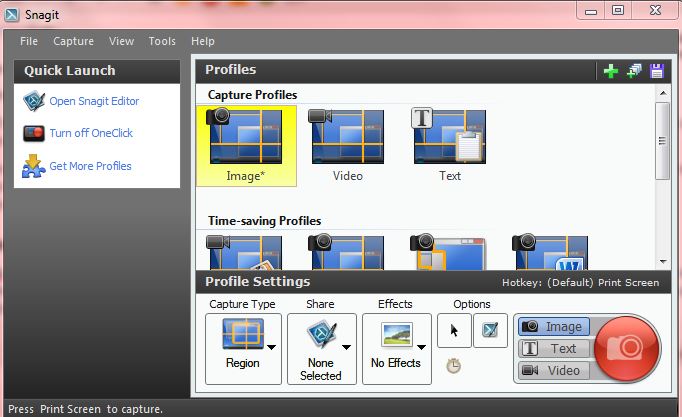The image size is (682, 417).
Task: Select the Image* capture profile
Action: 247,146
